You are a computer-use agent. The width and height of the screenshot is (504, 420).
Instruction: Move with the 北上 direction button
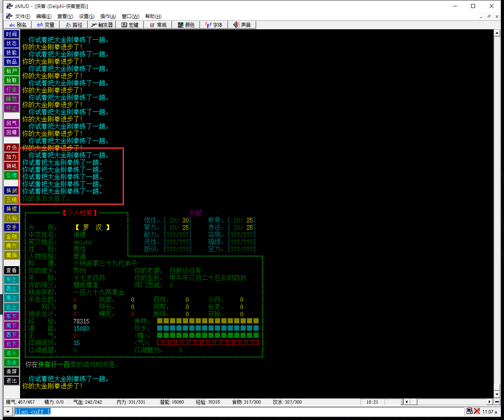point(12,307)
